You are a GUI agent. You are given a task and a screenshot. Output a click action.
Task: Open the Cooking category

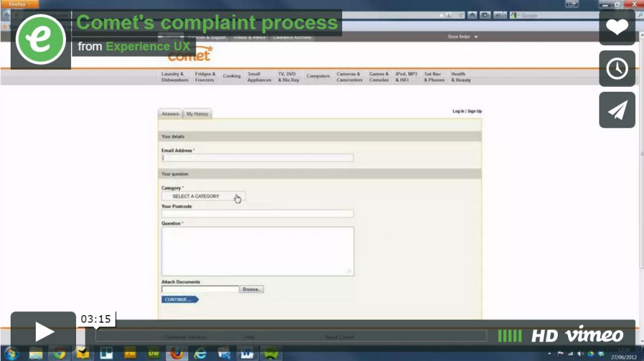(231, 76)
